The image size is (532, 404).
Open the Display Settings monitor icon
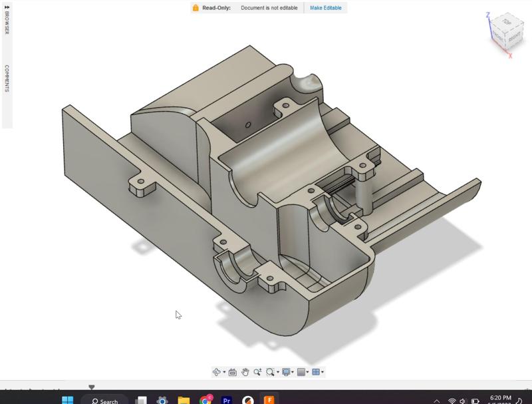[x=286, y=372]
